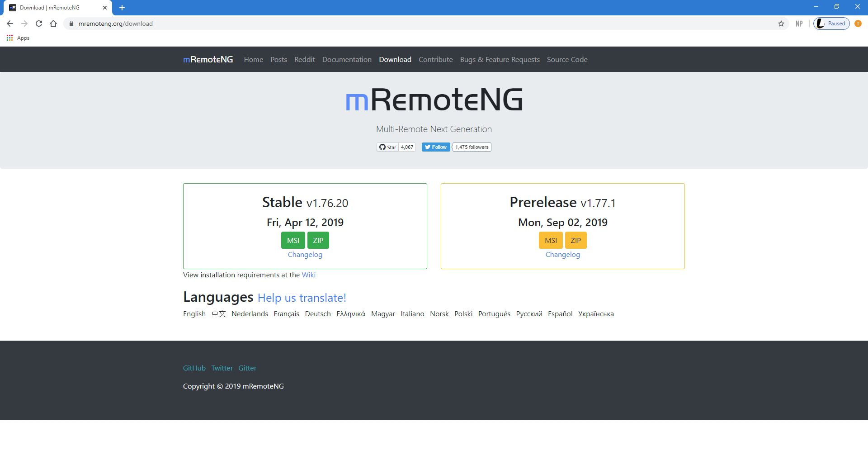The height and width of the screenshot is (475, 868).
Task: Click the Español language entry
Action: (x=560, y=313)
